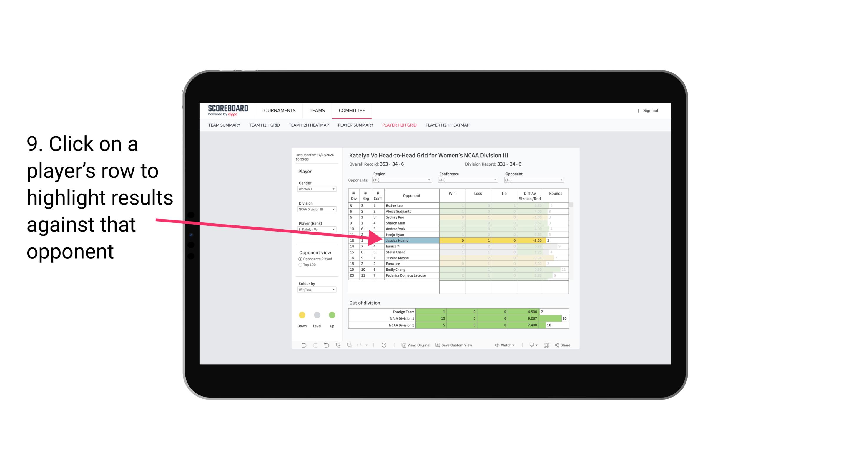Click the Jessica Huang highlighted row
The image size is (868, 467).
pos(411,240)
